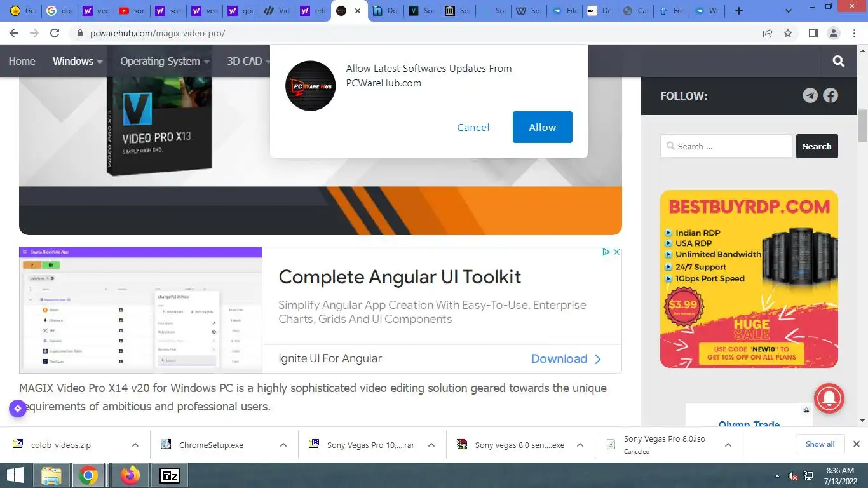This screenshot has height=488, width=868.
Task: Close the active pcwarehub tab
Action: 358,11
